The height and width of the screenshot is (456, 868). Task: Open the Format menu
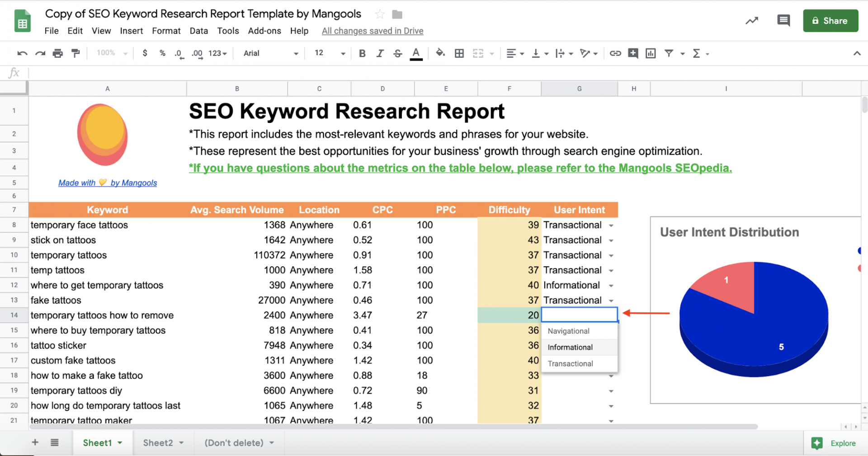click(x=166, y=31)
